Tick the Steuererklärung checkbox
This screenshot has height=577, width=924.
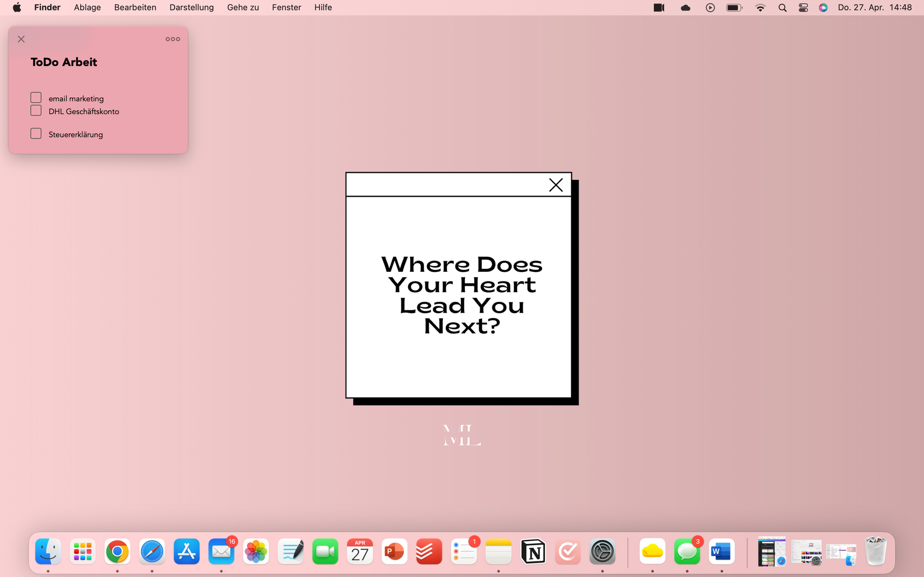tap(36, 134)
